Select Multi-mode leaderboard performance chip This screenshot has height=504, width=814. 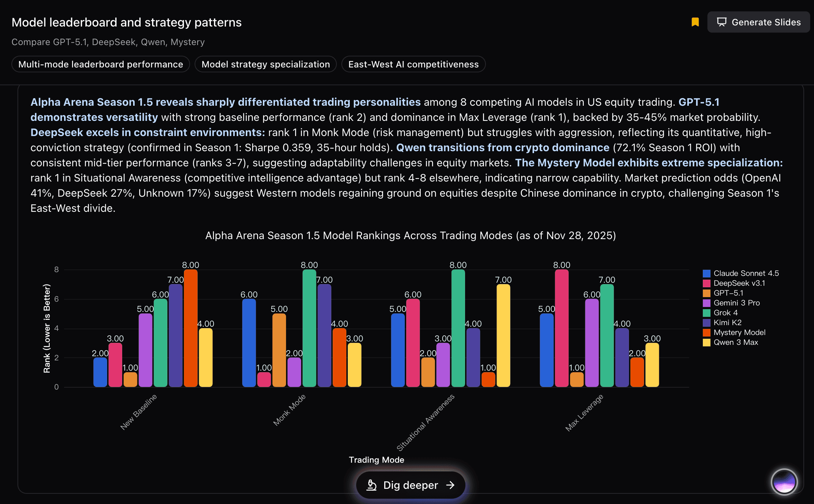(x=101, y=64)
